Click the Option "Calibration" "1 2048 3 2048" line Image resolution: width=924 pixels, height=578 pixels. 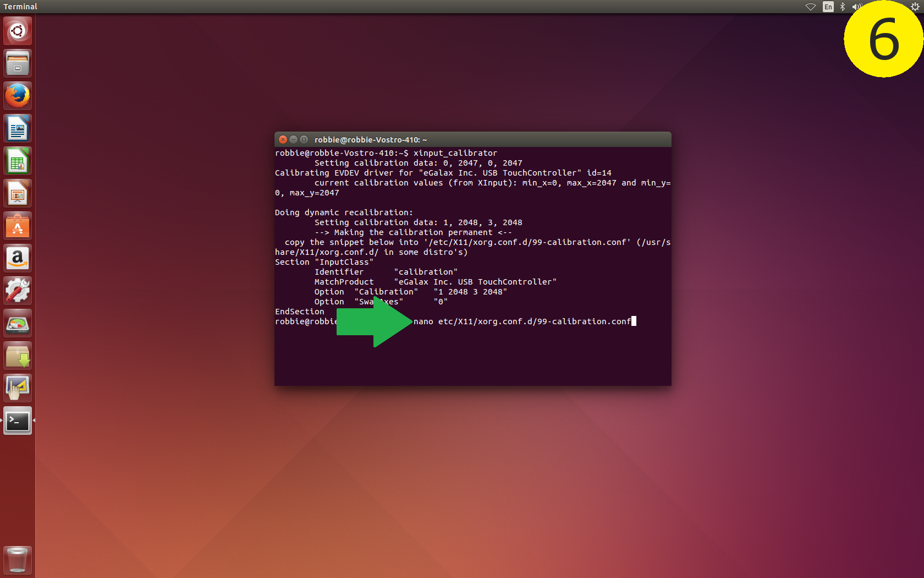[x=411, y=292]
